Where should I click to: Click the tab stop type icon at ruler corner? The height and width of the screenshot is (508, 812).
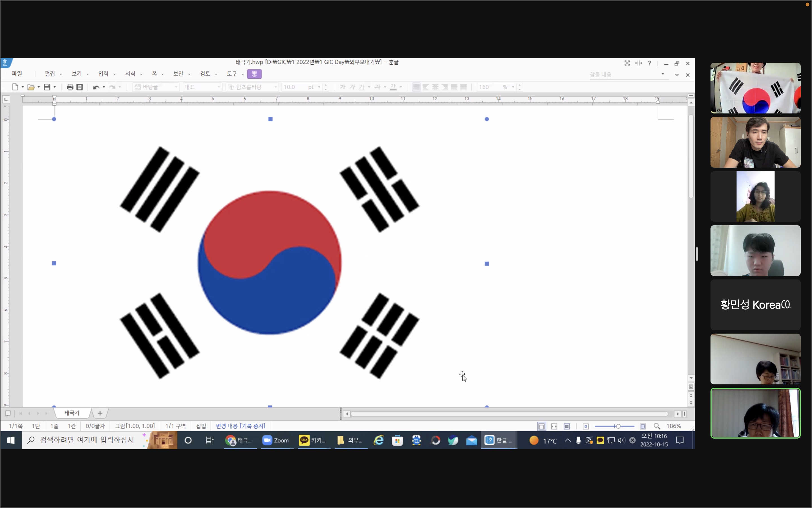point(6,99)
